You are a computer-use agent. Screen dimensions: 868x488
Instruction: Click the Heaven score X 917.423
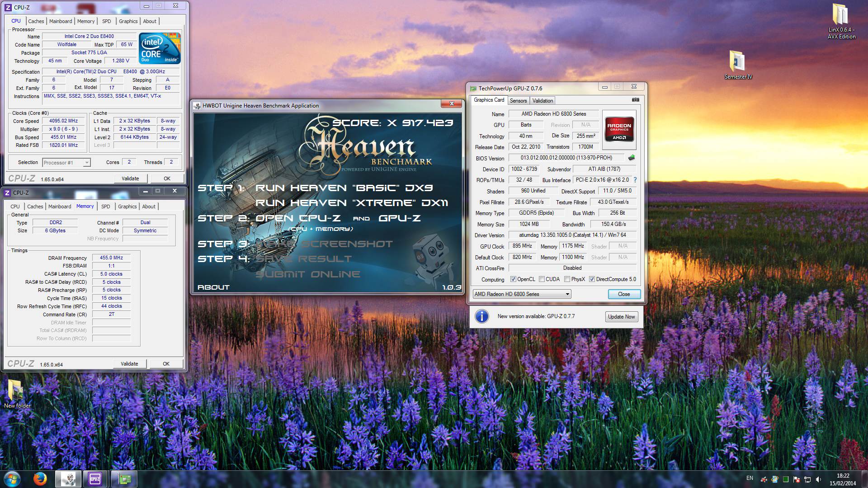coord(393,122)
